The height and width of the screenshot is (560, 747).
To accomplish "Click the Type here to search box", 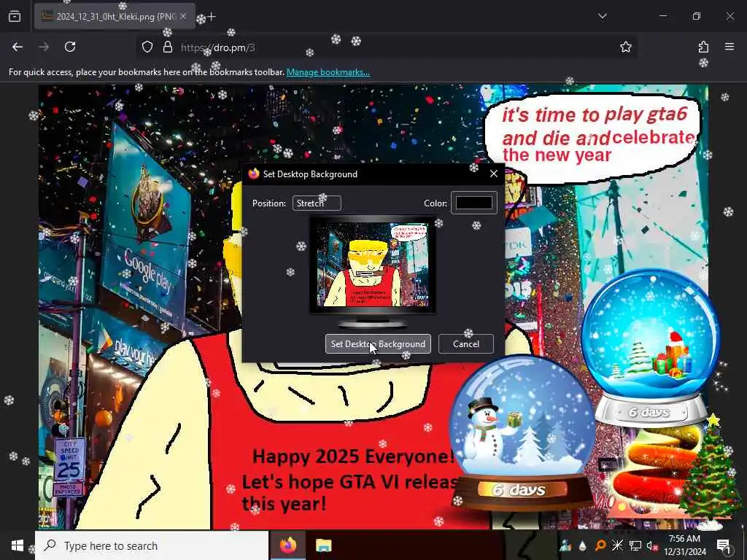I will click(152, 545).
